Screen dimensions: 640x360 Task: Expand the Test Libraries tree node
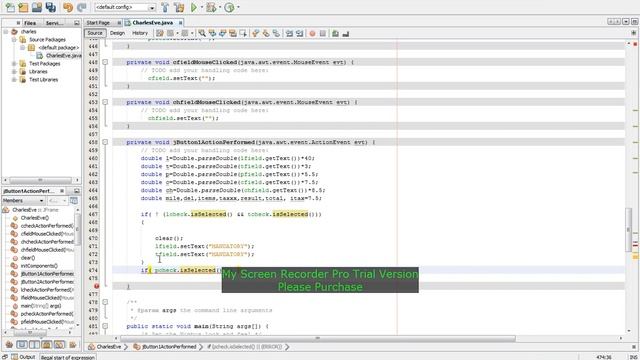coord(14,80)
